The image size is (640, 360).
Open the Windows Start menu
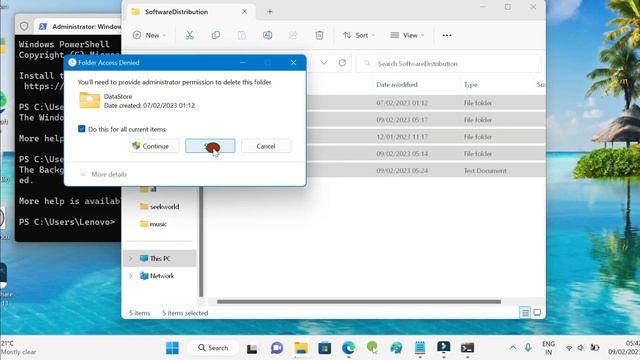pos(172,348)
